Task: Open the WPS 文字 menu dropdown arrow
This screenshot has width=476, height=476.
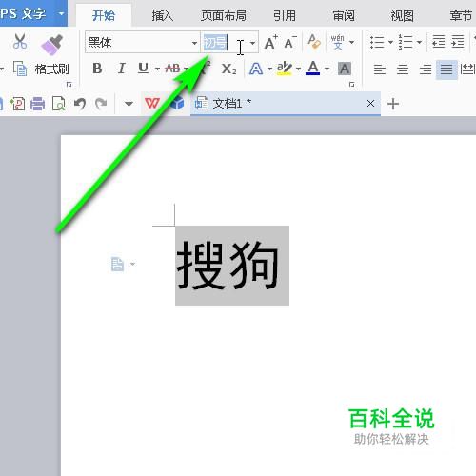Action: click(x=61, y=13)
